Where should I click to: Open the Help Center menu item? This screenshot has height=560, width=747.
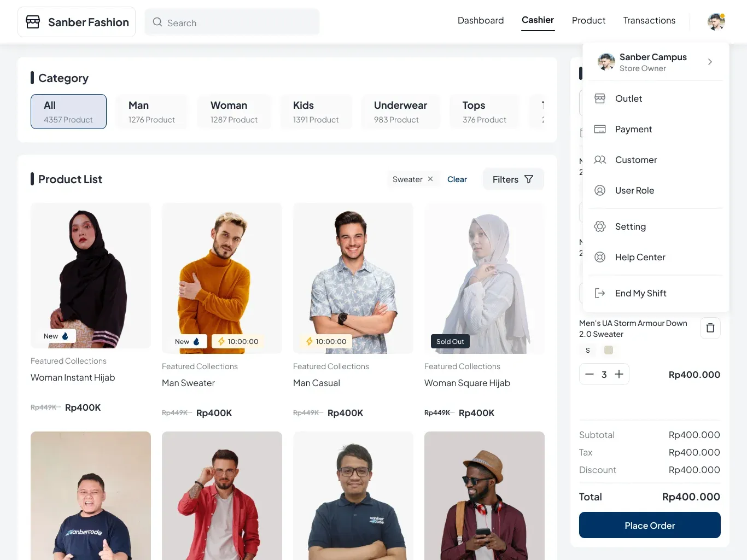(656, 257)
